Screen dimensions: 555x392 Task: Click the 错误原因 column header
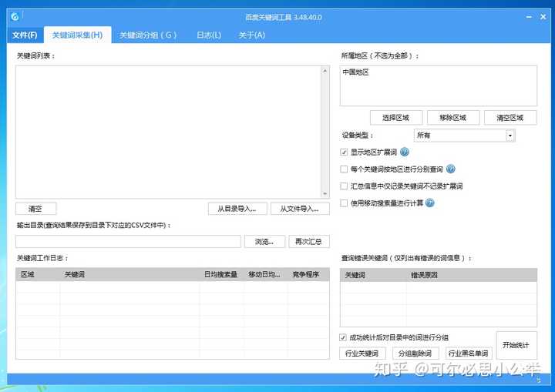pyautogui.click(x=472, y=275)
